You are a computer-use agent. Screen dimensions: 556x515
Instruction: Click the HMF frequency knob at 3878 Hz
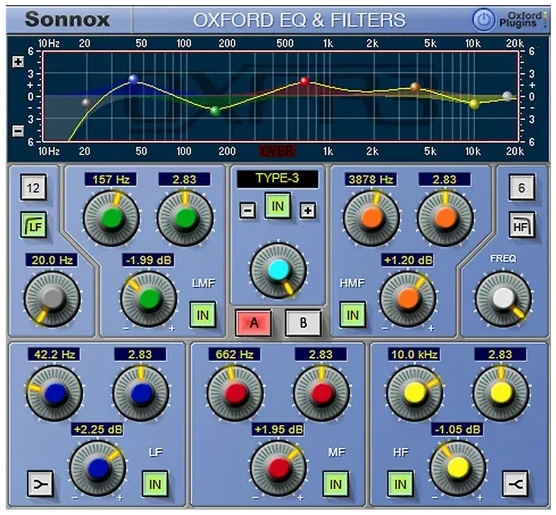[x=372, y=218]
